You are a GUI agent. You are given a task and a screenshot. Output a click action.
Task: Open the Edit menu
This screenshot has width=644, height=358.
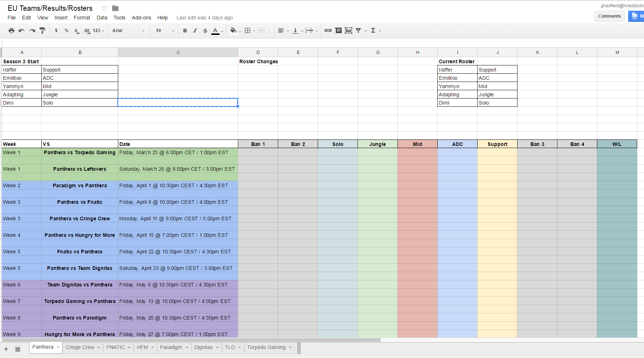coord(26,18)
